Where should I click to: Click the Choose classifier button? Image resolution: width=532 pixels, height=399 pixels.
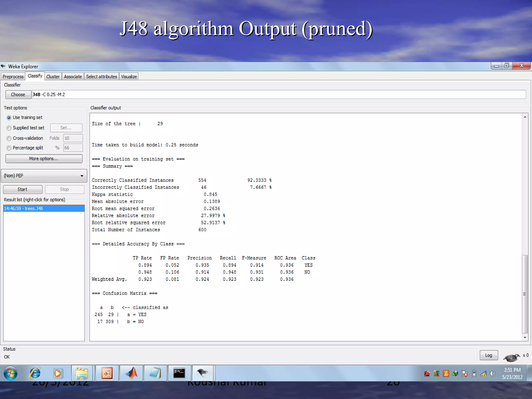[18, 95]
